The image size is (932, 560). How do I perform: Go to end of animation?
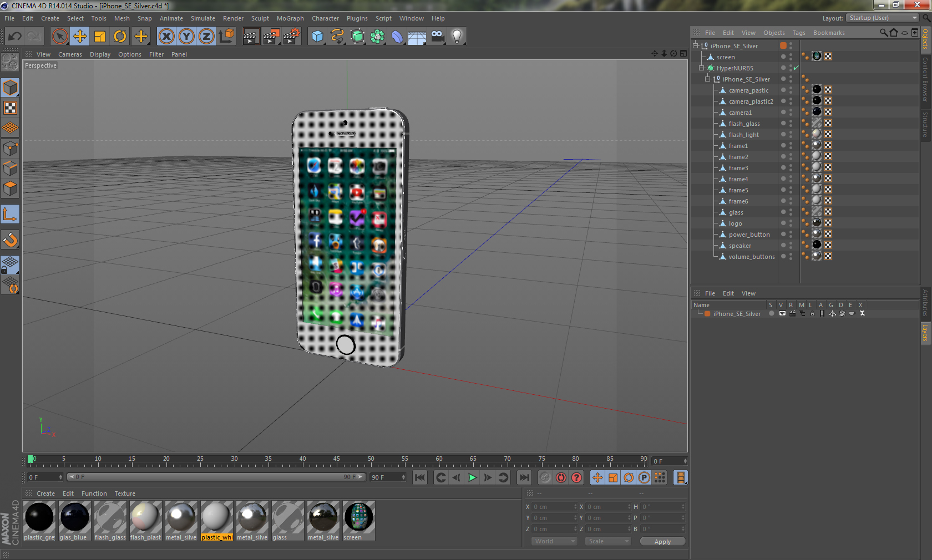point(524,477)
